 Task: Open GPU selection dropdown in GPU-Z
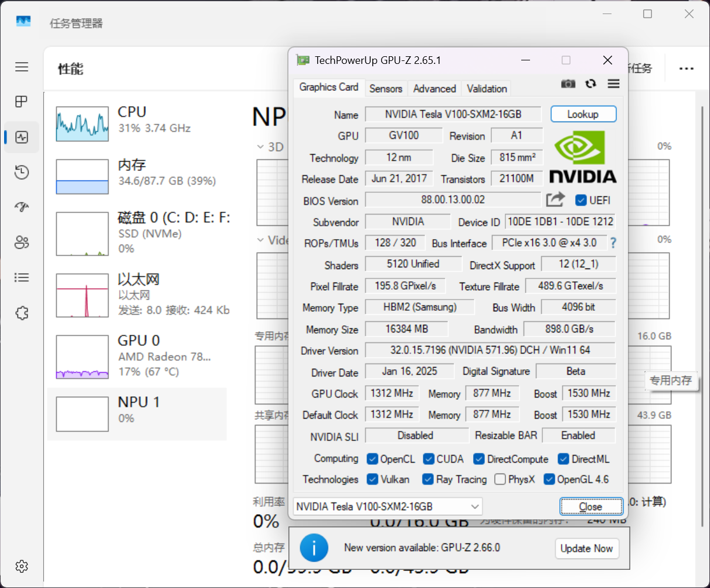pyautogui.click(x=387, y=507)
